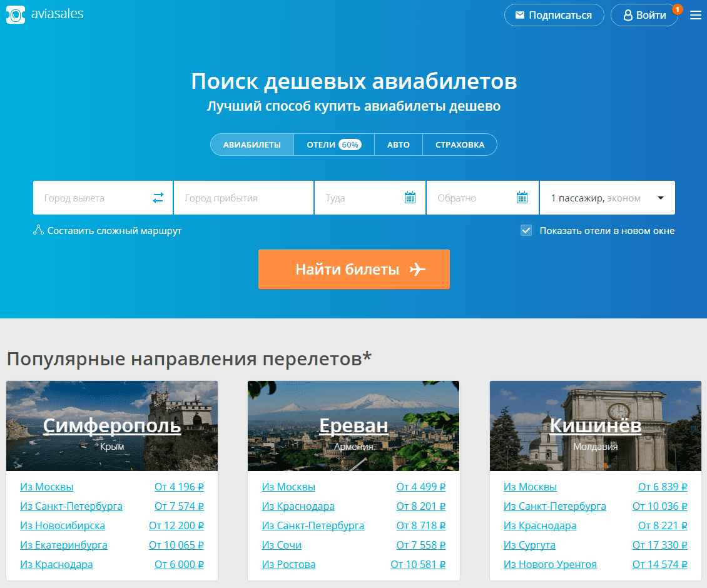Switch to the АВТО tab
The width and height of the screenshot is (707, 588).
click(x=398, y=144)
